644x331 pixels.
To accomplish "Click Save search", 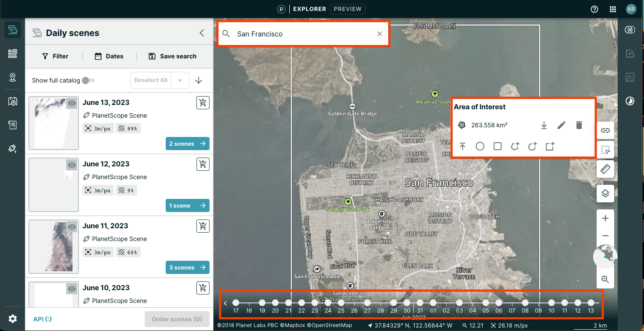I will [173, 56].
